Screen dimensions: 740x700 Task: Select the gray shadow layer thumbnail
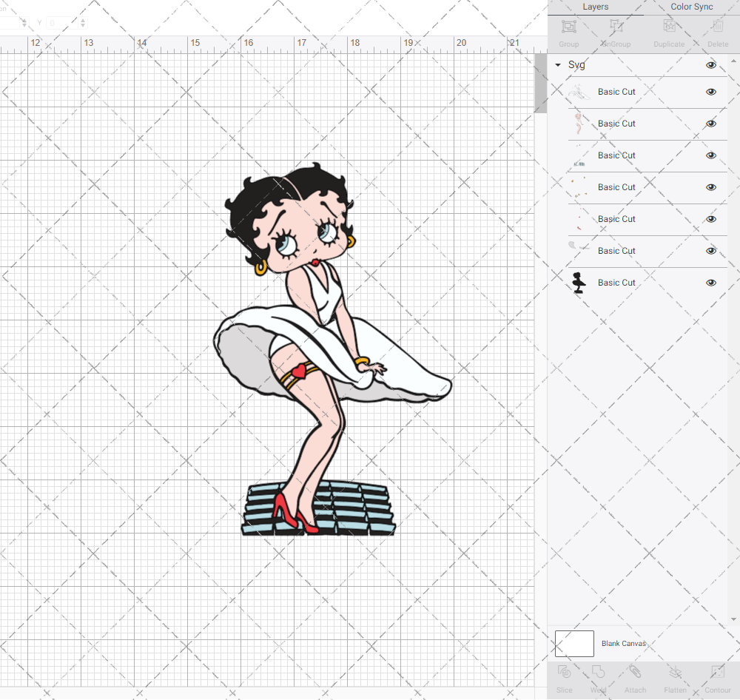tap(579, 247)
